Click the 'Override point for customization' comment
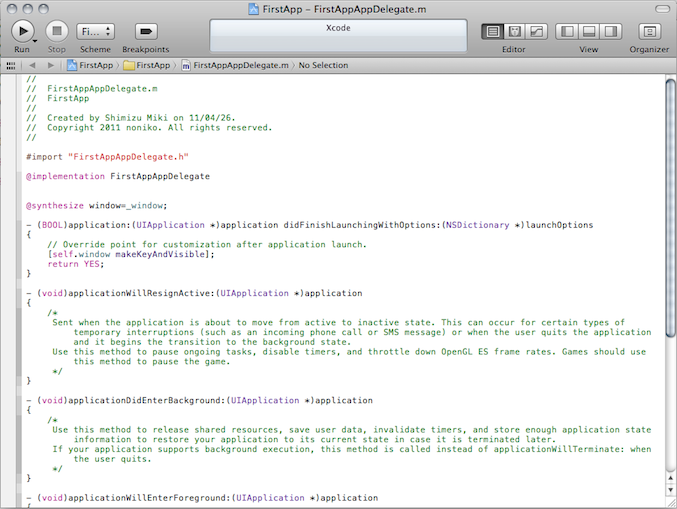The height and width of the screenshot is (509, 677). [206, 244]
